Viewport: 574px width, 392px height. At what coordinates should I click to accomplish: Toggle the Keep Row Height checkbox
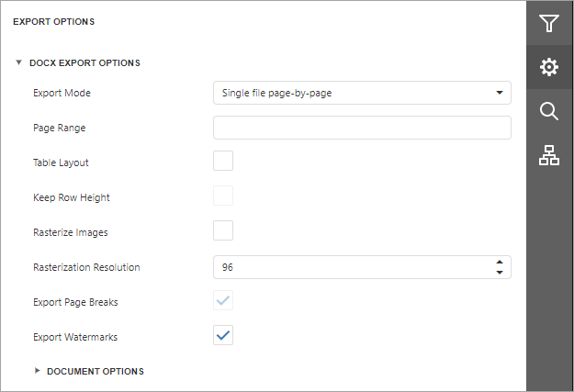pyautogui.click(x=223, y=196)
